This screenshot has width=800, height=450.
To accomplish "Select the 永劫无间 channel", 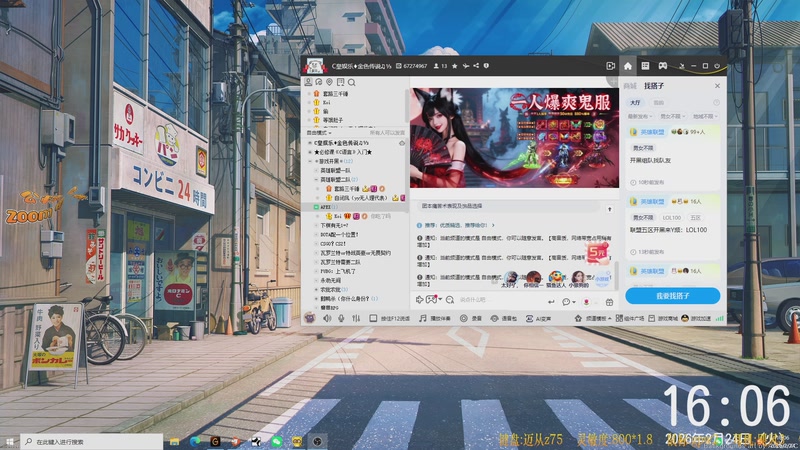I will click(331, 280).
